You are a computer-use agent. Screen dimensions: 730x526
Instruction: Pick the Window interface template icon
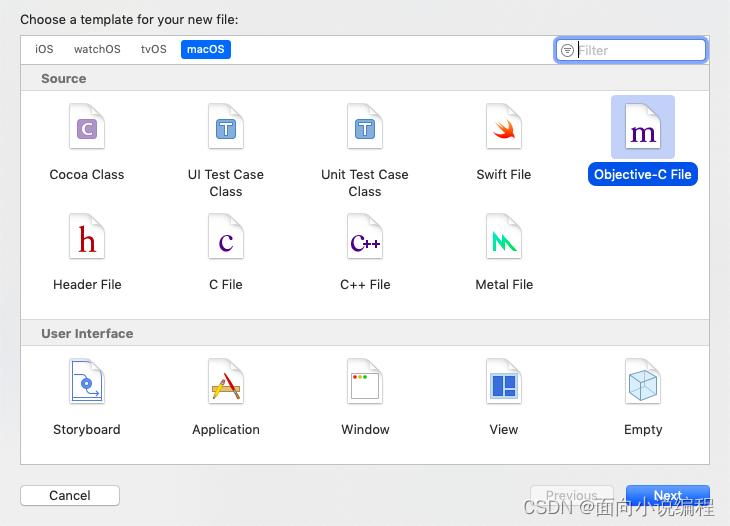(x=365, y=381)
